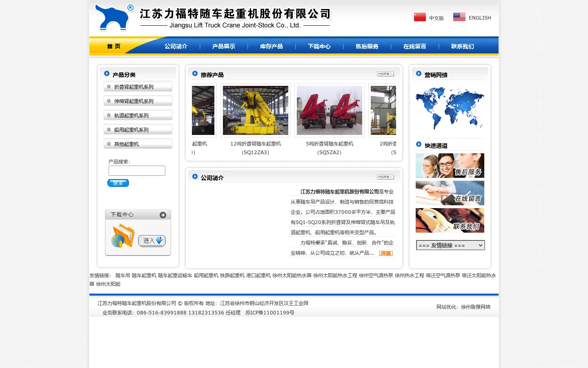The width and height of the screenshot is (588, 368).
Task: Click the 徐州空气源热泵 footer link
Action: (x=376, y=276)
